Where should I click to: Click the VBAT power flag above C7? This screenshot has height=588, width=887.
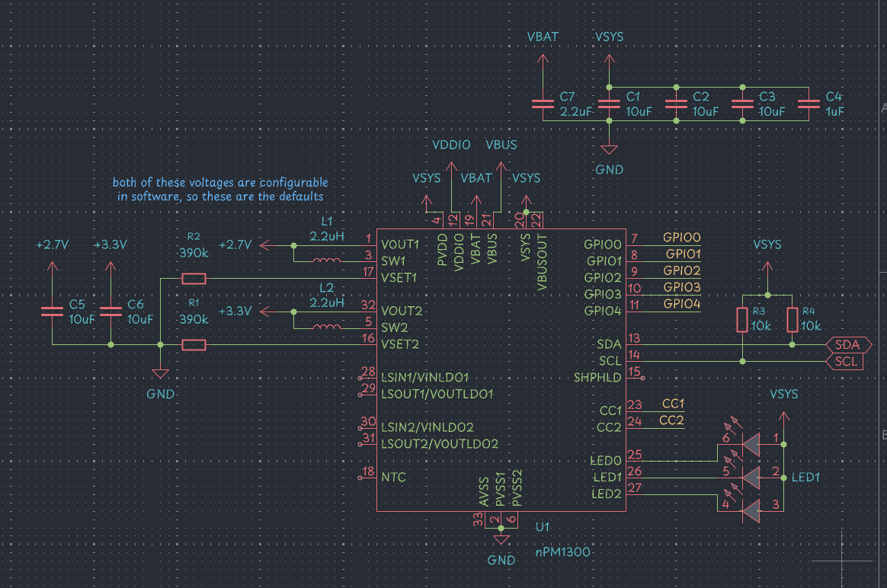(x=542, y=57)
